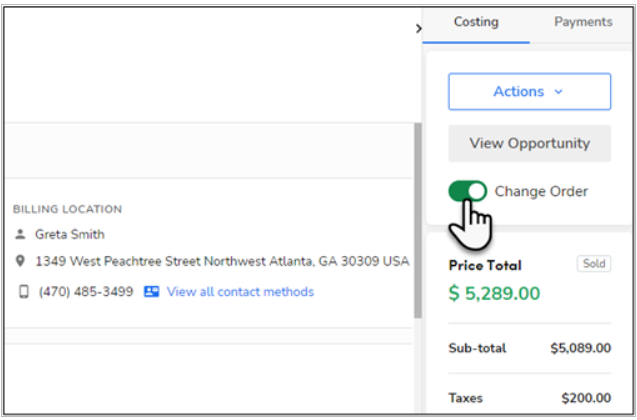Click the Taxes amount $200.00
This screenshot has height=420, width=637.
pos(586,398)
